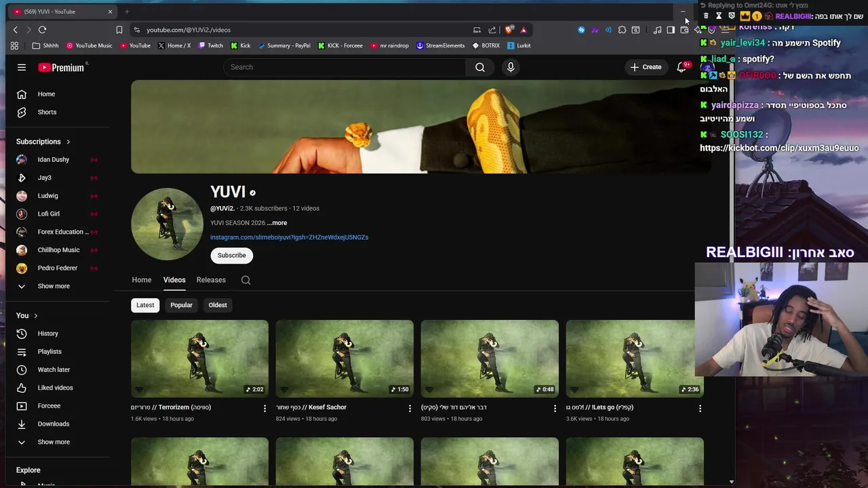Open the share icon in address bar
Screen dimensions: 868x488
[492, 30]
